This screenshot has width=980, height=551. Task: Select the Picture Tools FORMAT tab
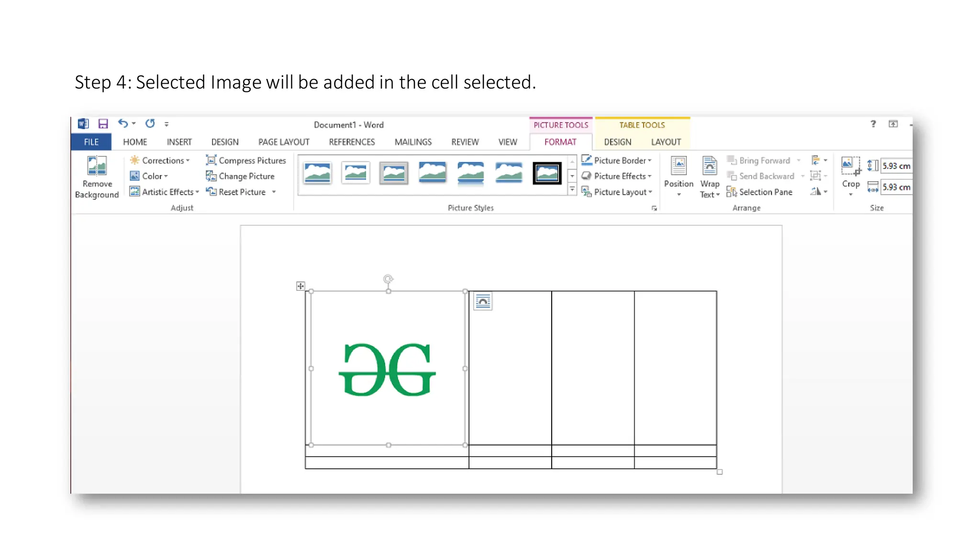click(x=560, y=142)
